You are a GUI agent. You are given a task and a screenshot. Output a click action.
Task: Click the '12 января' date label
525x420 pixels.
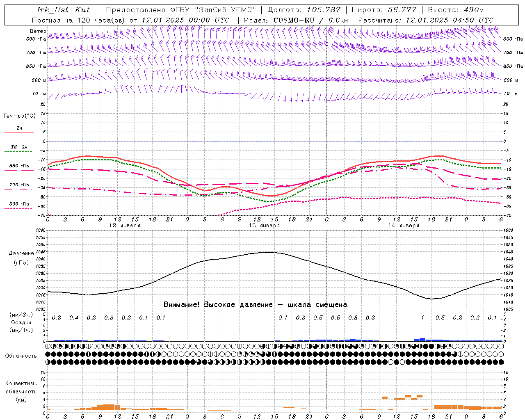[x=125, y=226]
